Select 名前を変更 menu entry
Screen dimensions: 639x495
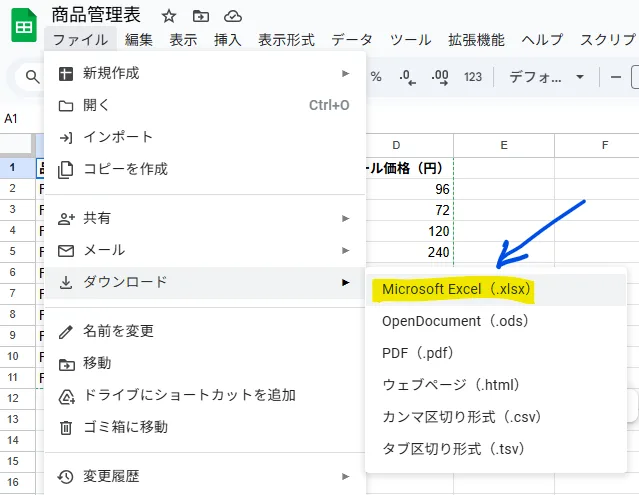205,331
